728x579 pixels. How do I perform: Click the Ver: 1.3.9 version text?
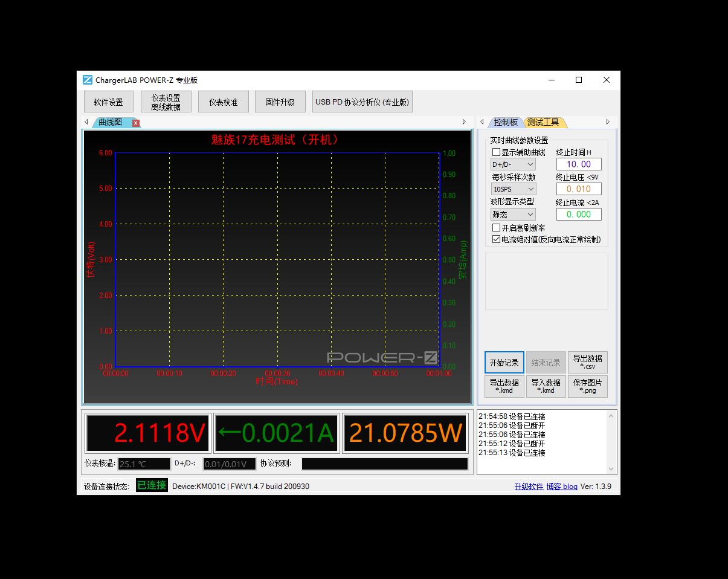[596, 487]
